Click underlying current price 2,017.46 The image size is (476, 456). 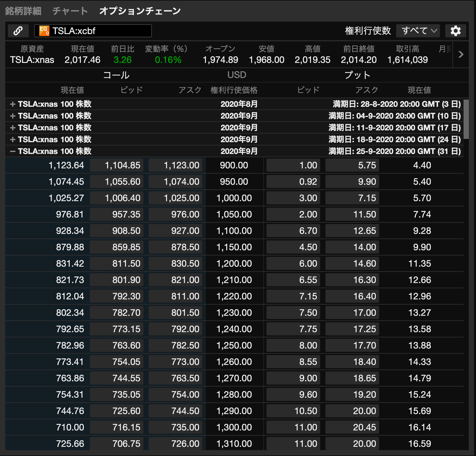(x=82, y=60)
